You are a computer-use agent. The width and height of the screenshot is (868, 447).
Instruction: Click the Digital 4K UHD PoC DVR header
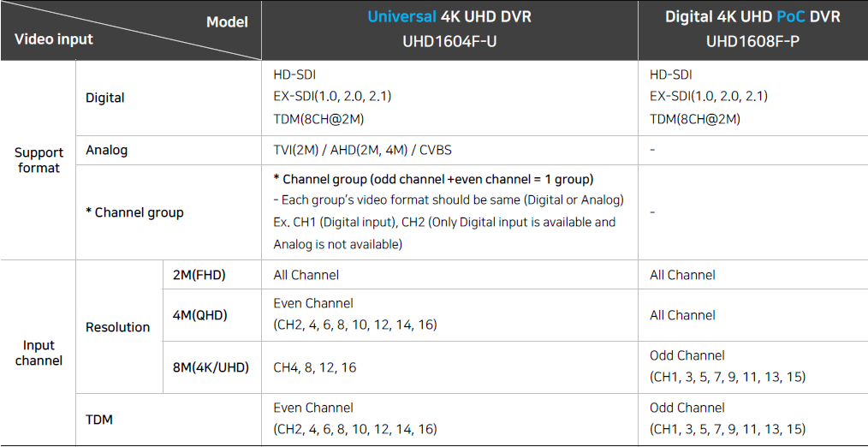(x=752, y=16)
